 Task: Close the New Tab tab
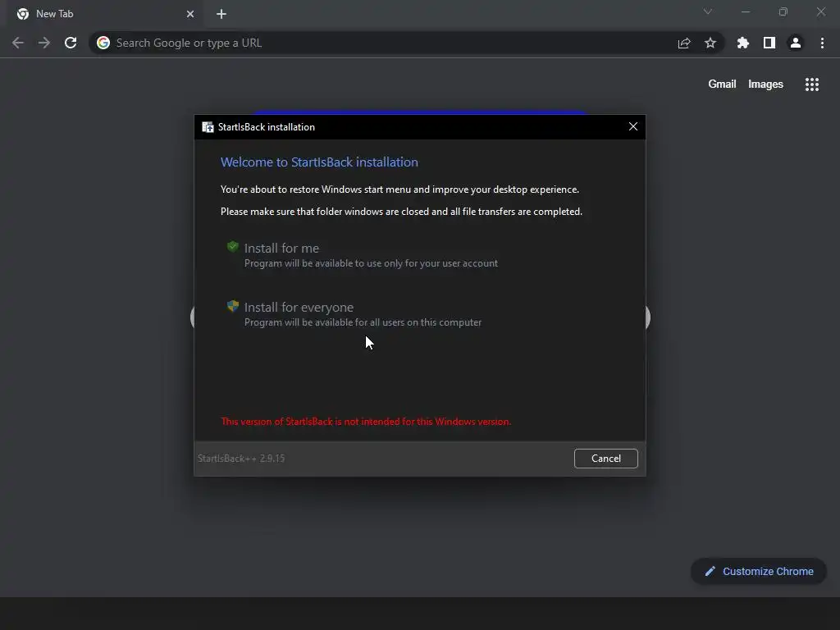click(190, 14)
